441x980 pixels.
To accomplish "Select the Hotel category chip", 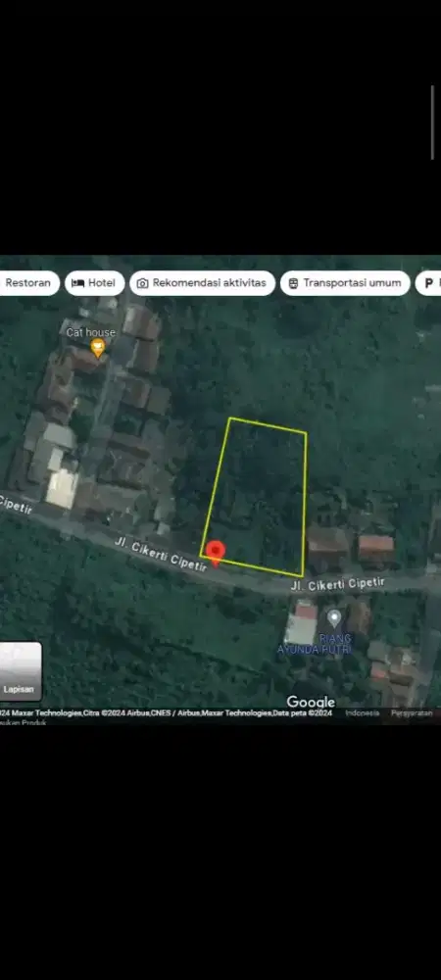I will (94, 282).
